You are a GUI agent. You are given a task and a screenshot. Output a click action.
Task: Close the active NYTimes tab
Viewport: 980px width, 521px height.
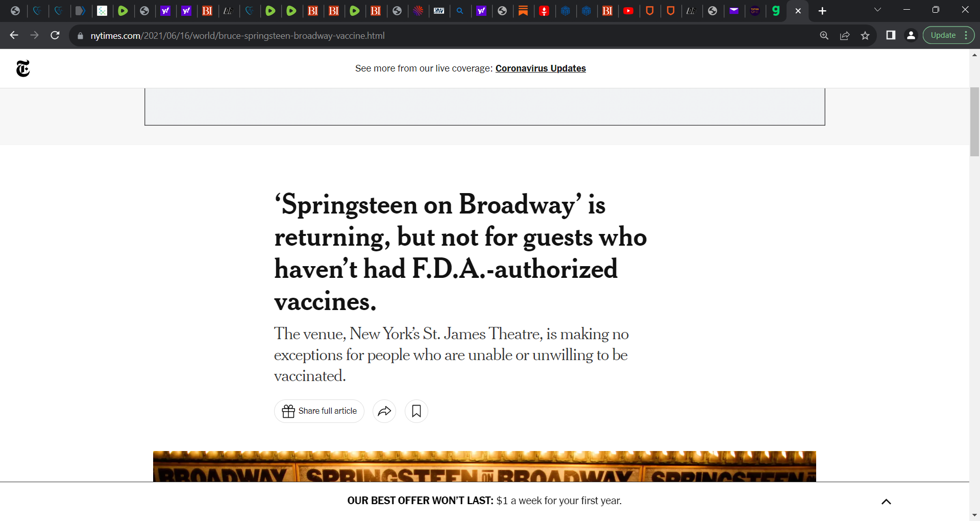pos(798,11)
